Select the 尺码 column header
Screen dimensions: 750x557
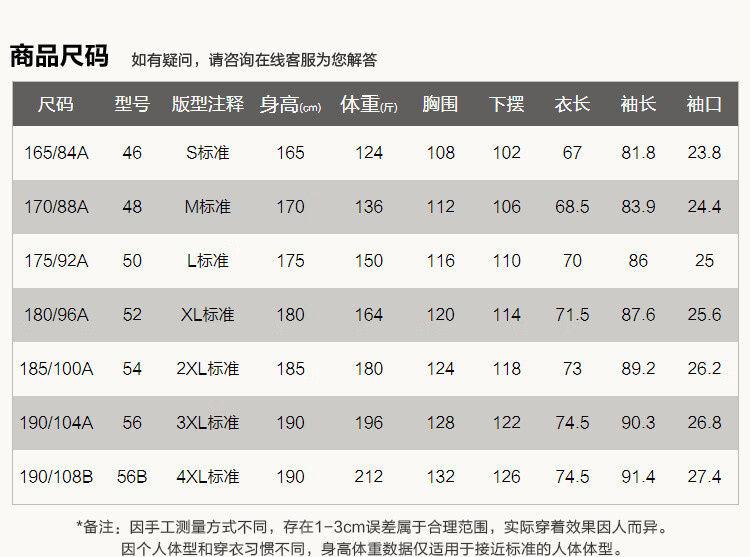(56, 104)
